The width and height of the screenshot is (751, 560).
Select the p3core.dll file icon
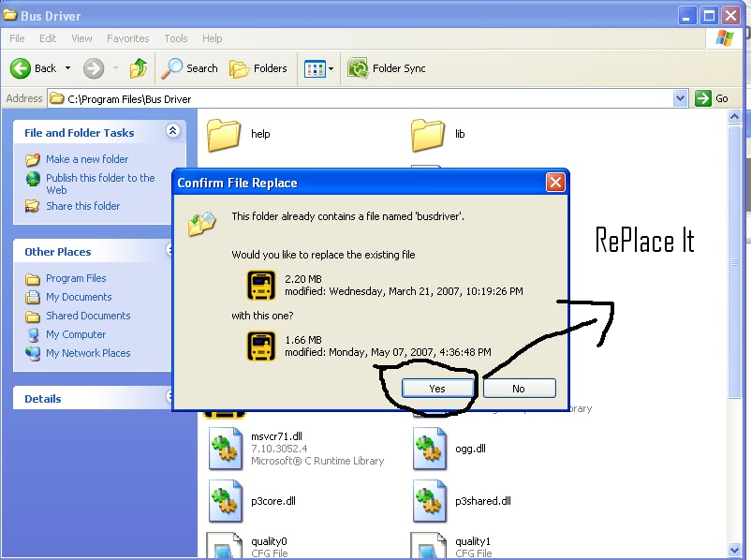point(225,501)
